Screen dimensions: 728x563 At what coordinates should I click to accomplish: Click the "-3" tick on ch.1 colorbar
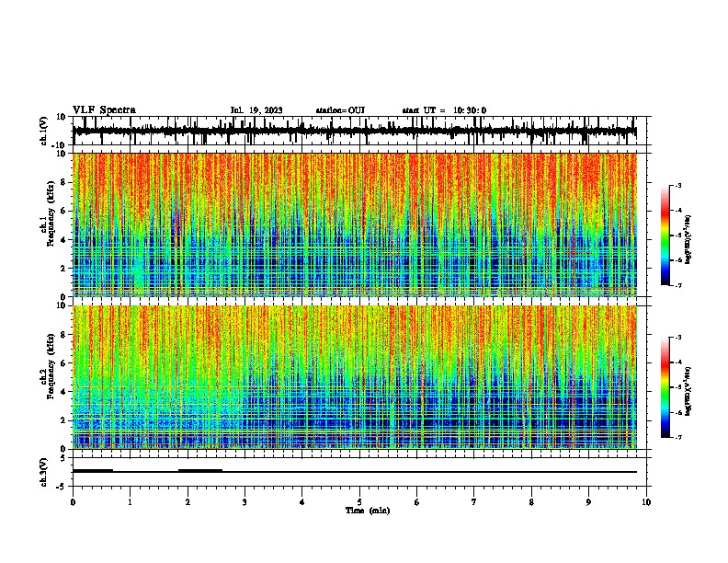click(x=677, y=185)
